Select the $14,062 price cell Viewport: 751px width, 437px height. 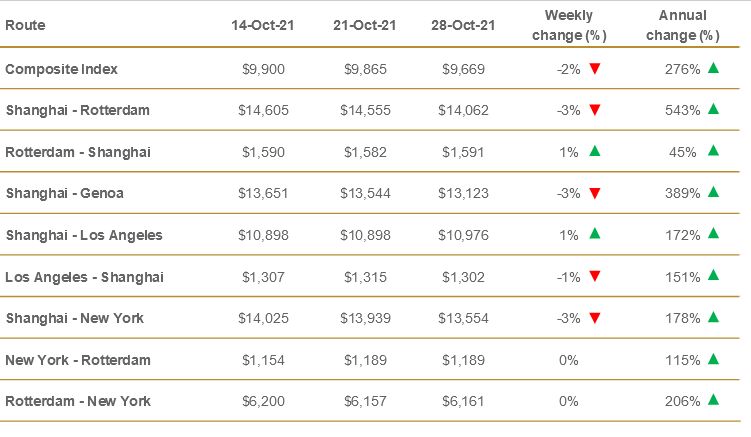(x=465, y=110)
